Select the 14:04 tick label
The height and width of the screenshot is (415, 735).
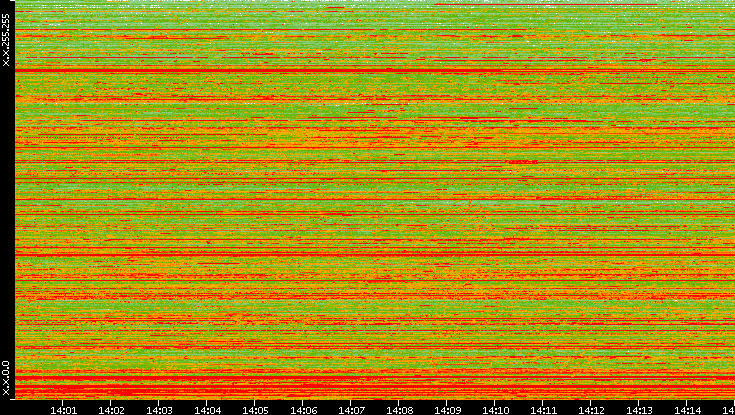pos(207,410)
